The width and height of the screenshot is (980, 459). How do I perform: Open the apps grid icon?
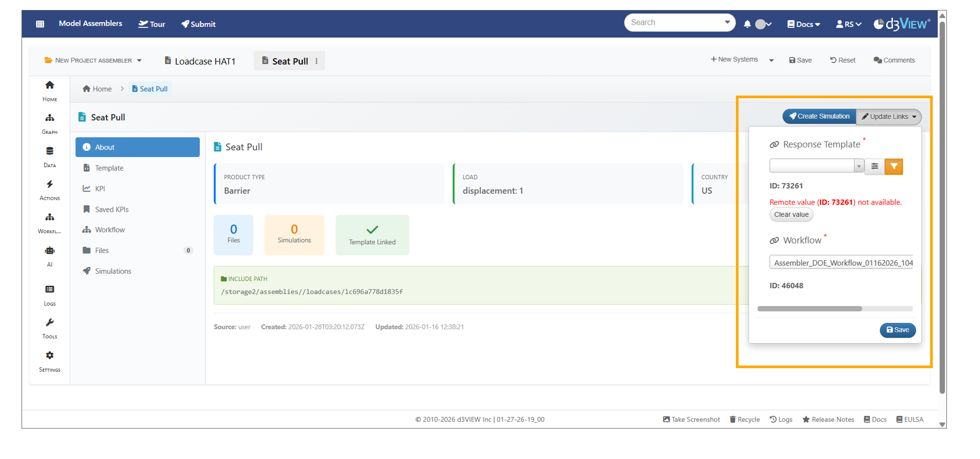pos(40,24)
